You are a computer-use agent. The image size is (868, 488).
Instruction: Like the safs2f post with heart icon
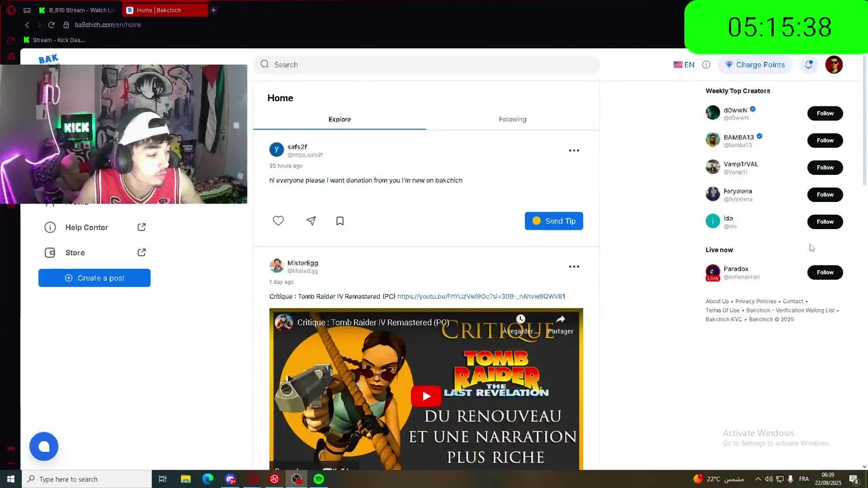tap(278, 221)
